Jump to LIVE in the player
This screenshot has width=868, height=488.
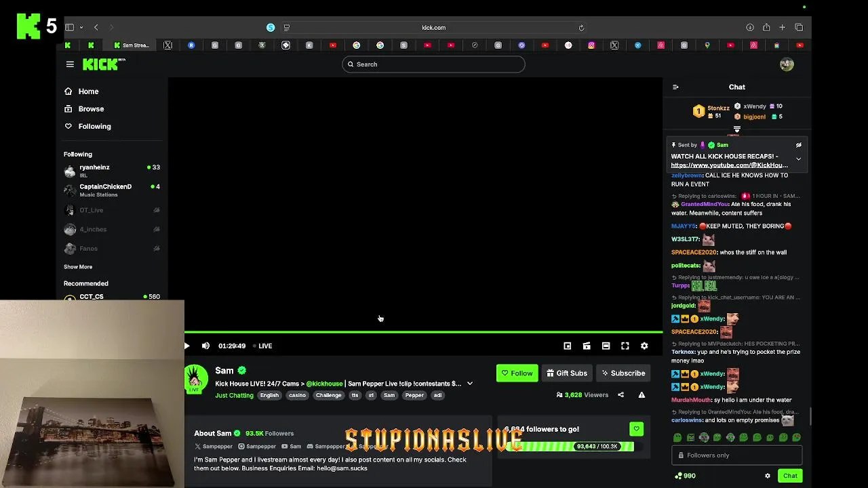[x=262, y=346]
